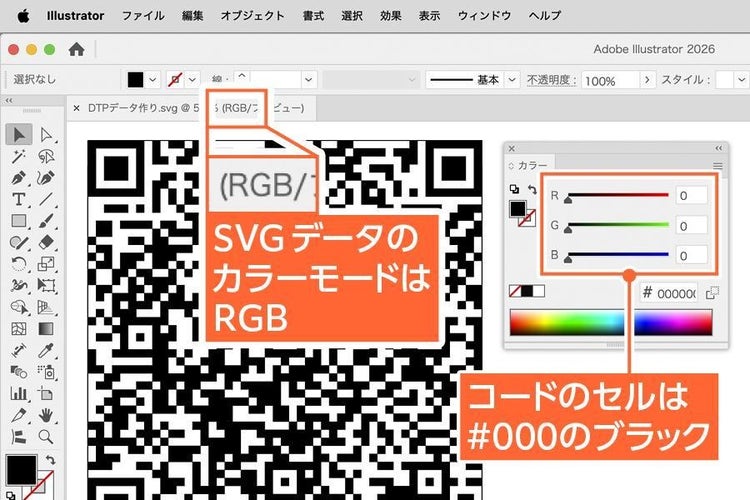
Task: Reset default fill and stroke in the toolbar
Action: 11,495
